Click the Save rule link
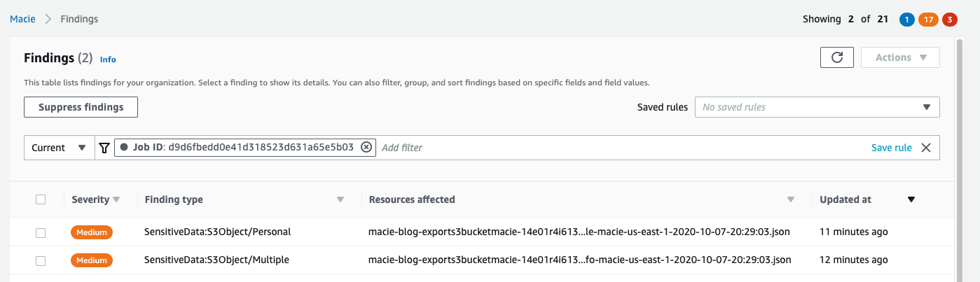The width and height of the screenshot is (980, 282). click(891, 148)
